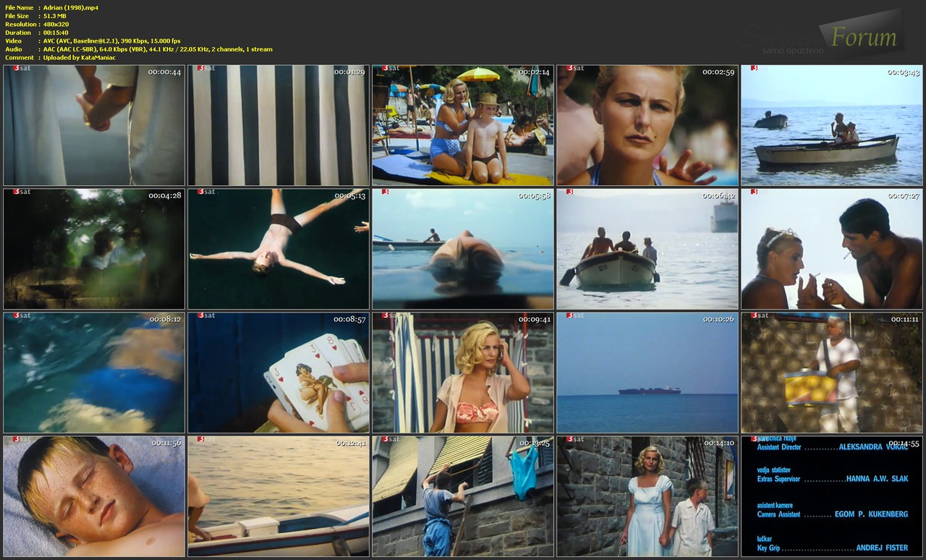
Task: Select the rowboat thumbnail at 00:03:43
Action: [832, 125]
